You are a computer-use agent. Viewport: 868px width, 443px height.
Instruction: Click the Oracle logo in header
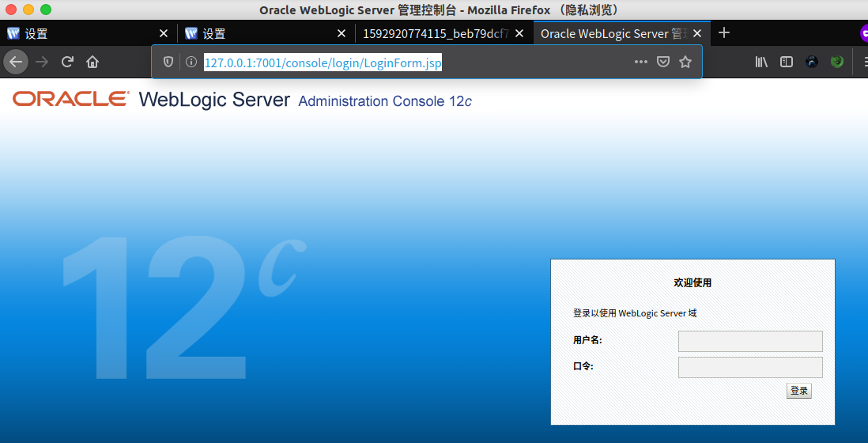point(70,99)
